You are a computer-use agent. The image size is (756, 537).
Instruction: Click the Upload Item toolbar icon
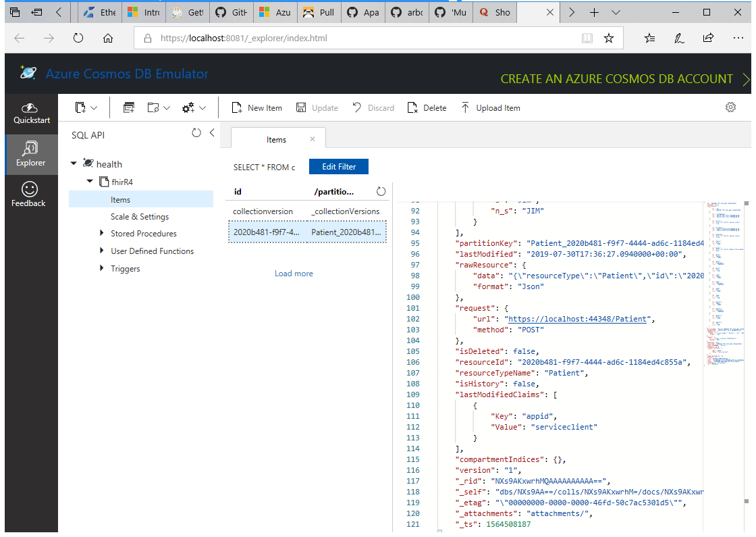466,107
